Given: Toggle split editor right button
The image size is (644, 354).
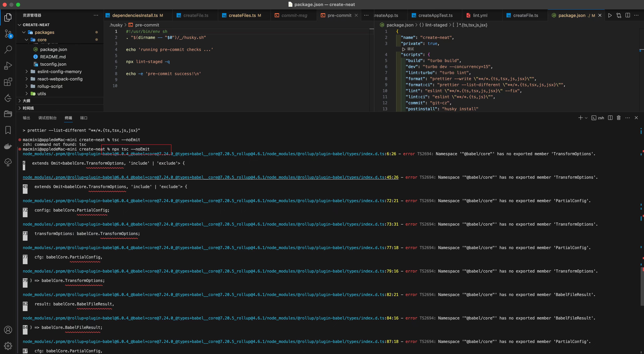Looking at the screenshot, I should coord(628,15).
